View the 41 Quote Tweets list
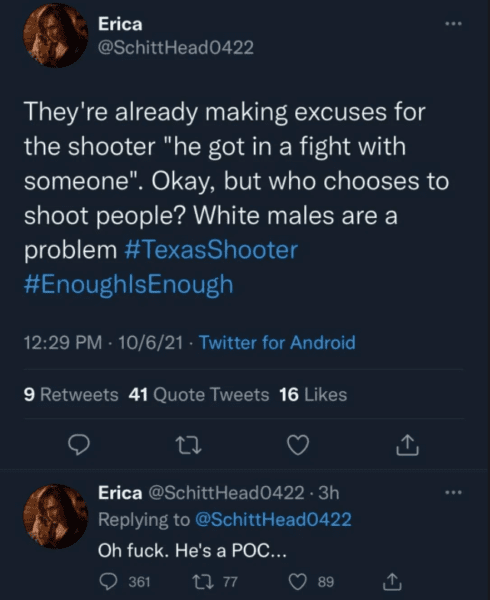Screen dimensions: 490x600 click(x=199, y=395)
